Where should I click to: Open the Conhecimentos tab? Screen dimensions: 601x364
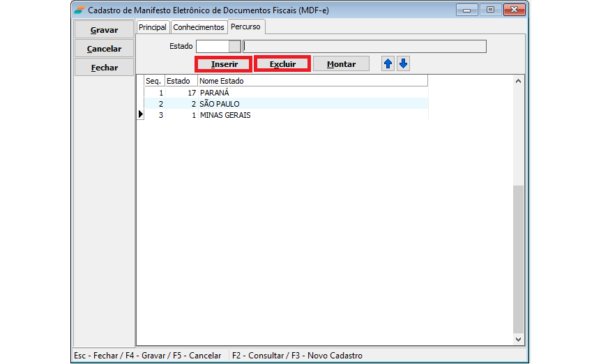199,27
